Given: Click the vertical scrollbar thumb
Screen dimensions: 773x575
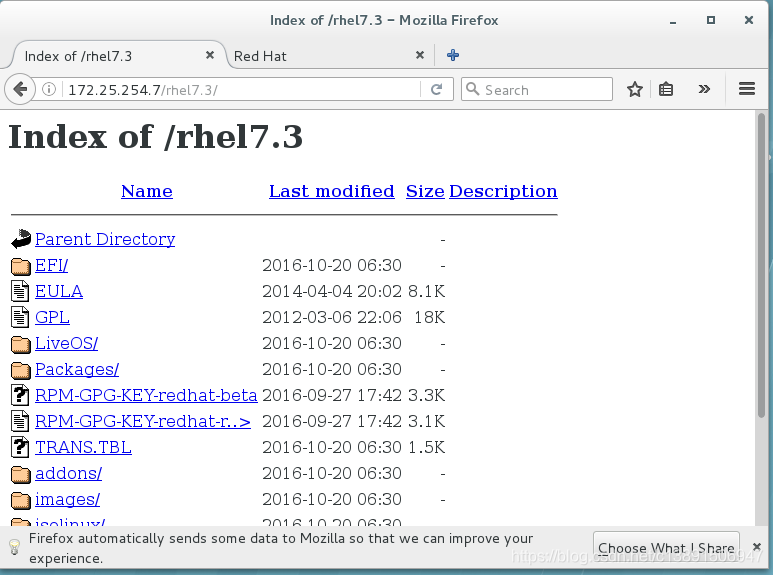Looking at the screenshot, I should pyautogui.click(x=761, y=265).
